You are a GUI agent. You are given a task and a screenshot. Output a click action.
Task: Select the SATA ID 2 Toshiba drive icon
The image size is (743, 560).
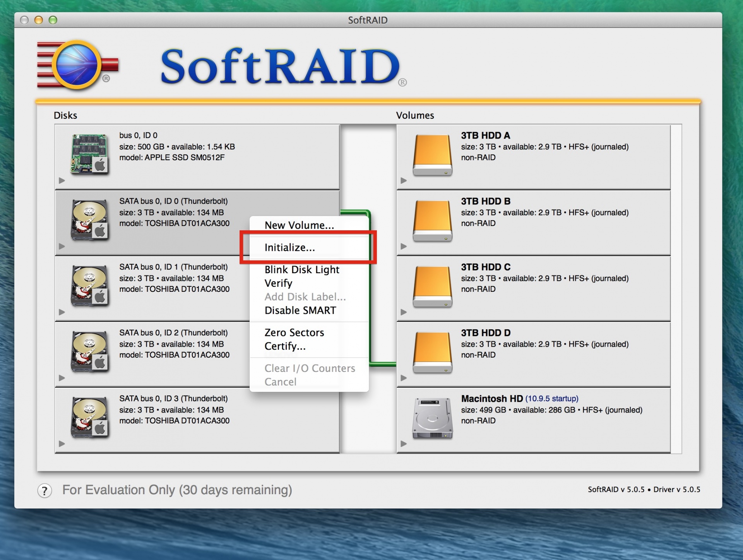89,351
